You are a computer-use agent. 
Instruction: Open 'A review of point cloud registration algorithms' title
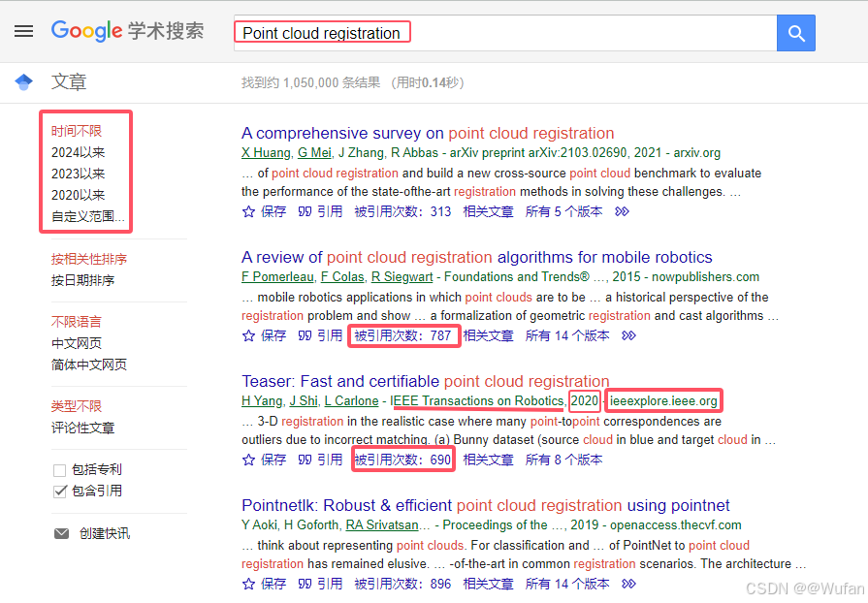476,257
